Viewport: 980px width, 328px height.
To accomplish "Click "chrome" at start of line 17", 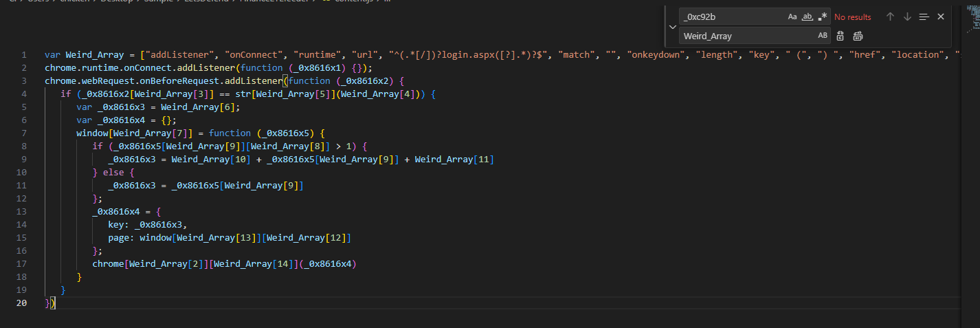I will point(109,264).
